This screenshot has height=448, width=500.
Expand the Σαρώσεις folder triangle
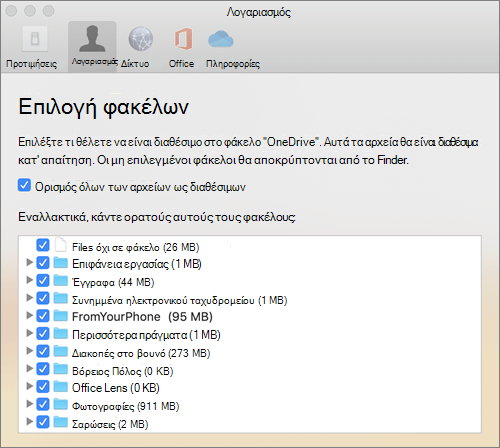29,422
